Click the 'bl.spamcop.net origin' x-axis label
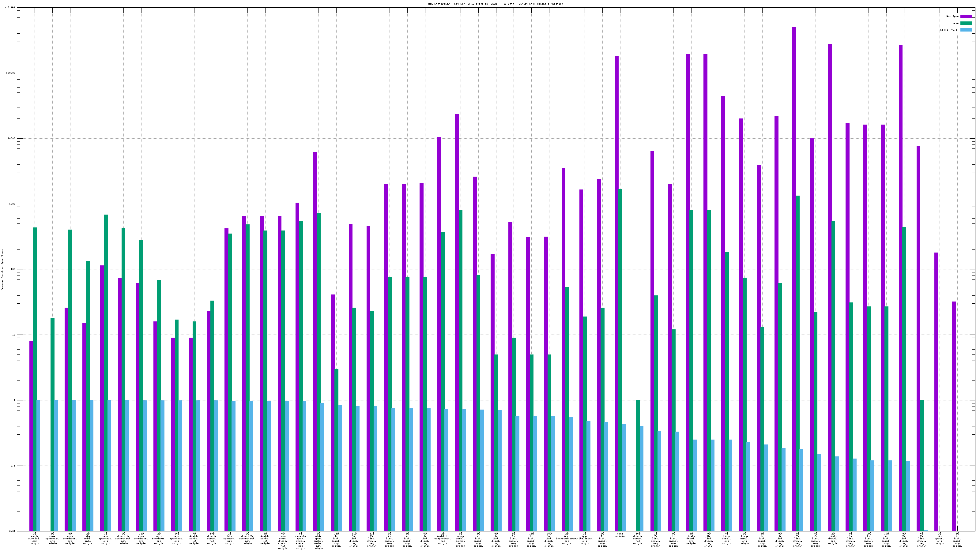This screenshot has height=551, width=980. (229, 538)
